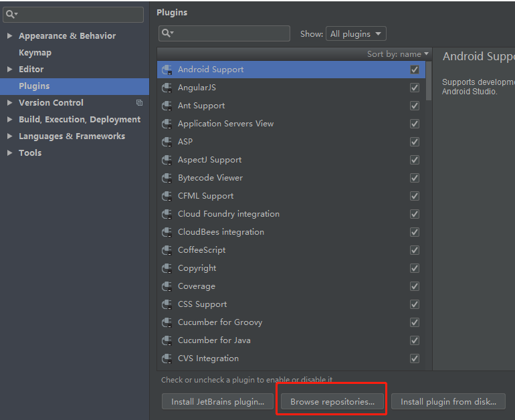
Task: Click Install plugin from disk button
Action: point(448,402)
